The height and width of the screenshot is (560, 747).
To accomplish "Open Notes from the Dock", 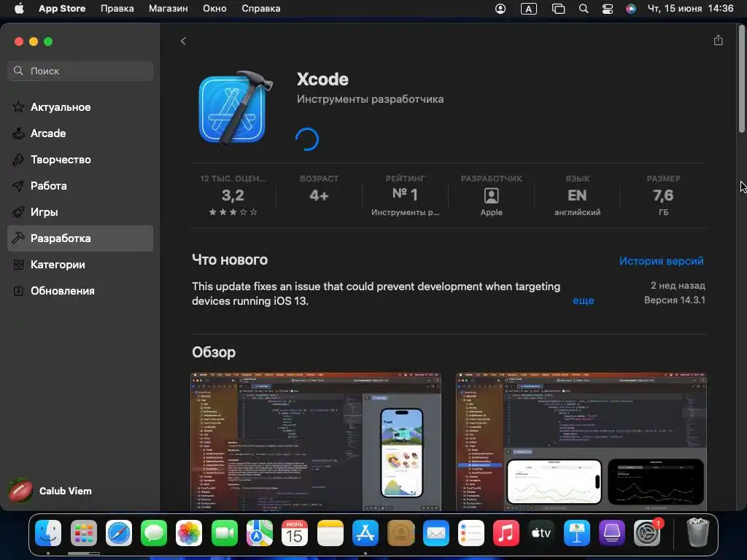I will [330, 533].
